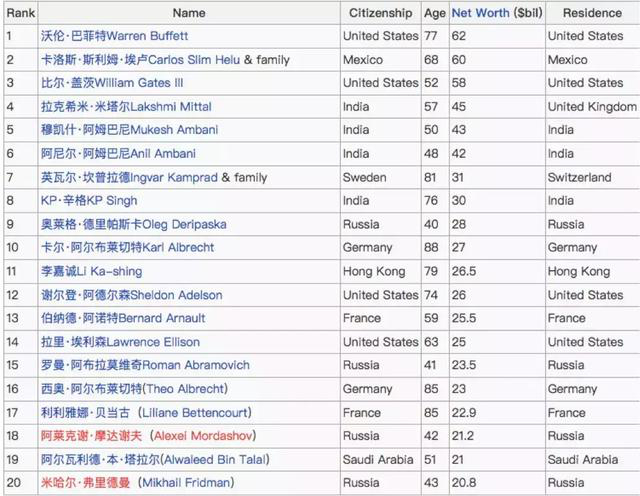Click Russia residence in Mikhail Fridman's row
640x496 pixels.
(566, 483)
